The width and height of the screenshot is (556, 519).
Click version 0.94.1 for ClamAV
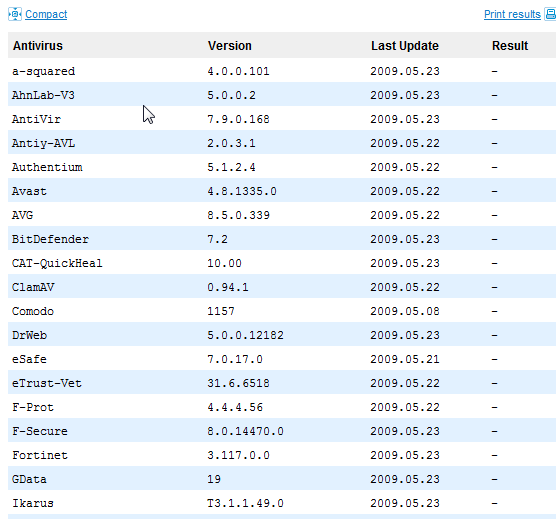[x=228, y=287]
